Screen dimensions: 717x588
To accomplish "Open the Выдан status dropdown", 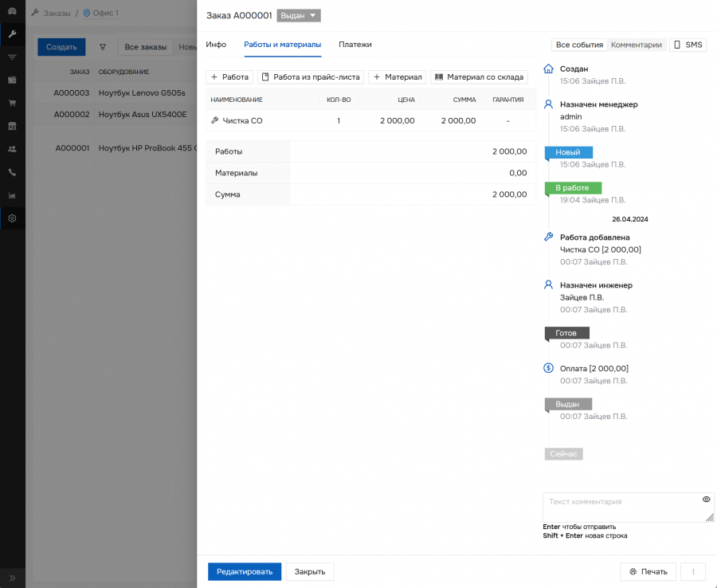I will pyautogui.click(x=299, y=15).
